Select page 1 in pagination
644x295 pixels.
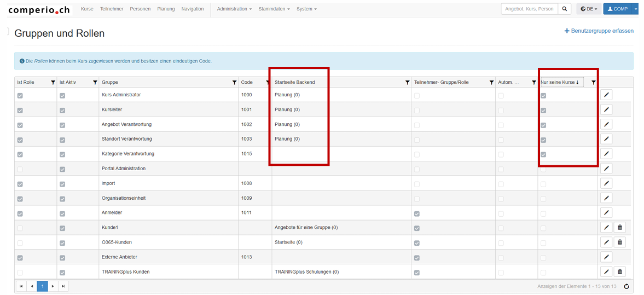42,286
